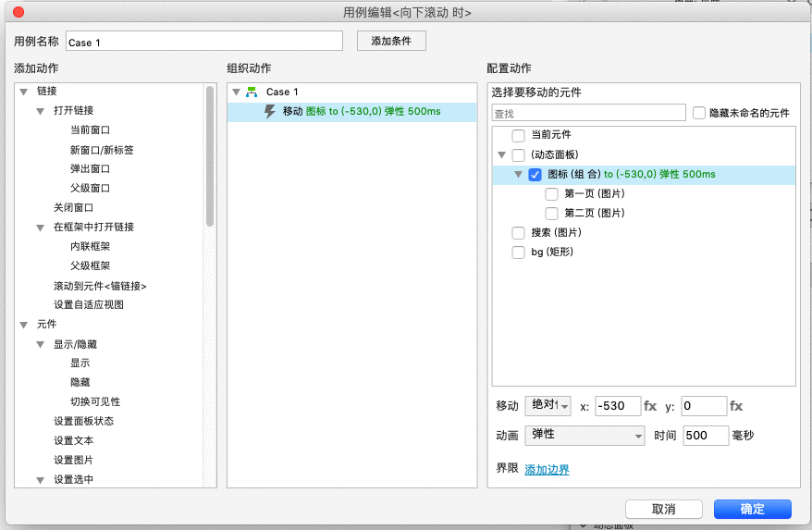Collapse the 在框架中打开链接 subgroup
The width and height of the screenshot is (812, 530).
(40, 228)
